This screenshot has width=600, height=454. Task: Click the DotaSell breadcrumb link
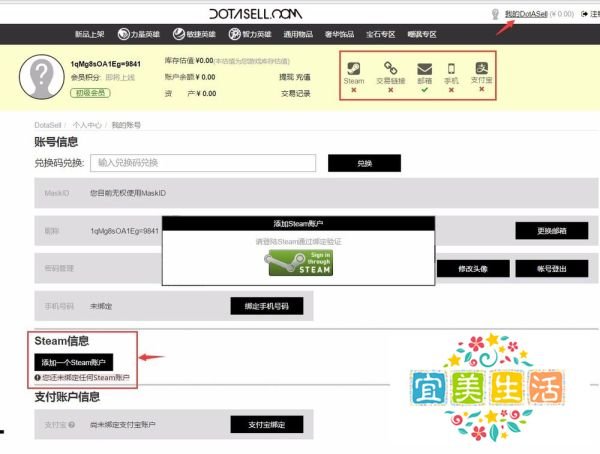pyautogui.click(x=48, y=125)
